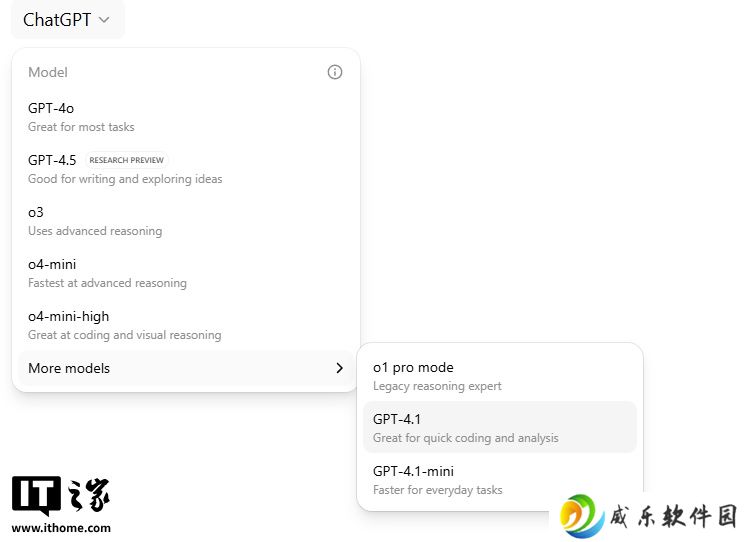Select the GPT-4o model
The image size is (749, 542).
point(185,117)
